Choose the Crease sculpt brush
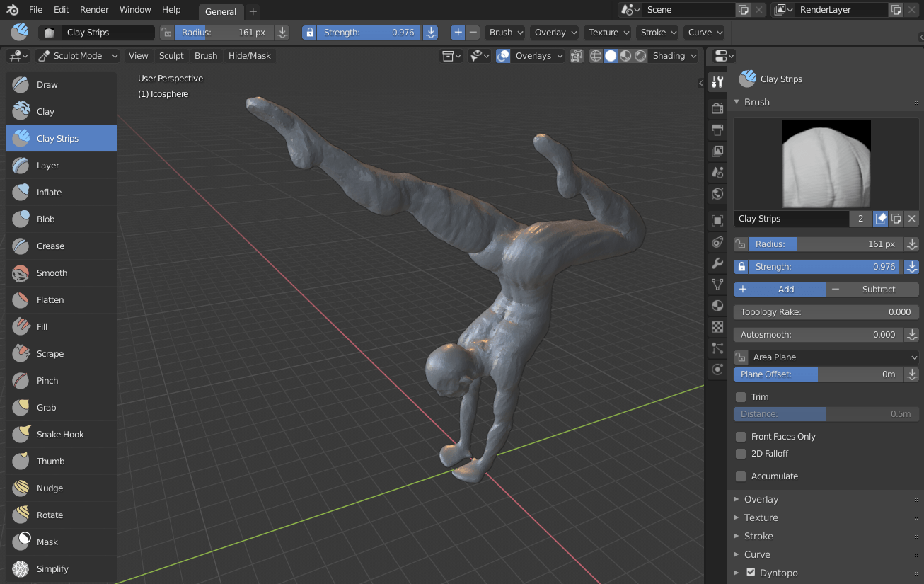Screen dimensions: 924x584 [x=50, y=246]
